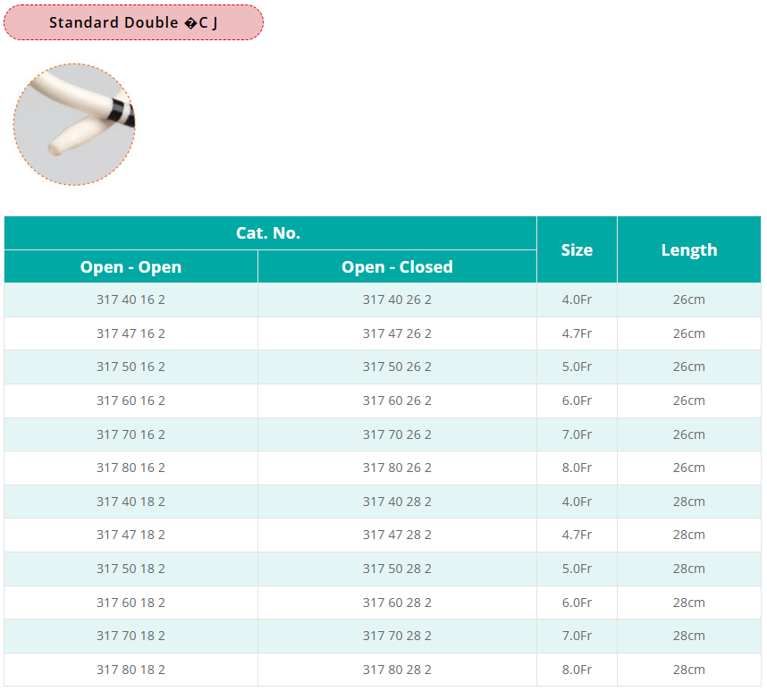Screen dimensions: 767x700
Task: Select catalog number 317 50 28 2
Action: pyautogui.click(x=397, y=569)
